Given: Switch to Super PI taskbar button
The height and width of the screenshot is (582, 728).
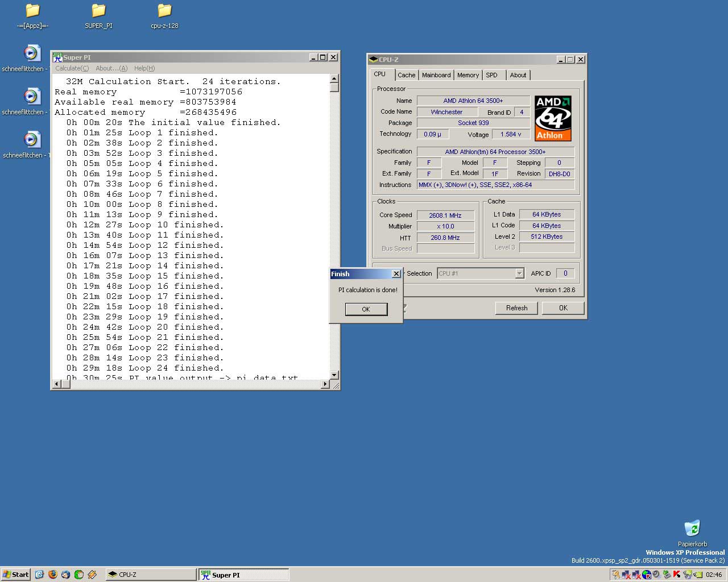Looking at the screenshot, I should click(243, 575).
